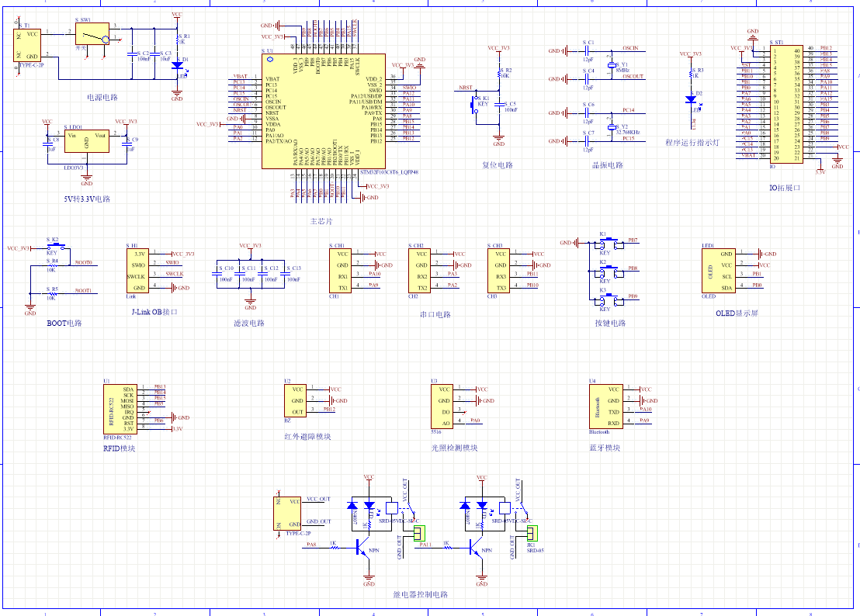Select the S_CH2 serial header block
Viewport: 860px width, 616px height.
(419, 272)
